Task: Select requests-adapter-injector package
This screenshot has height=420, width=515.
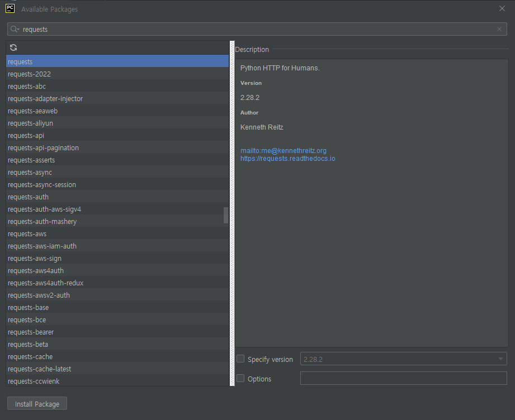Action: coord(117,98)
